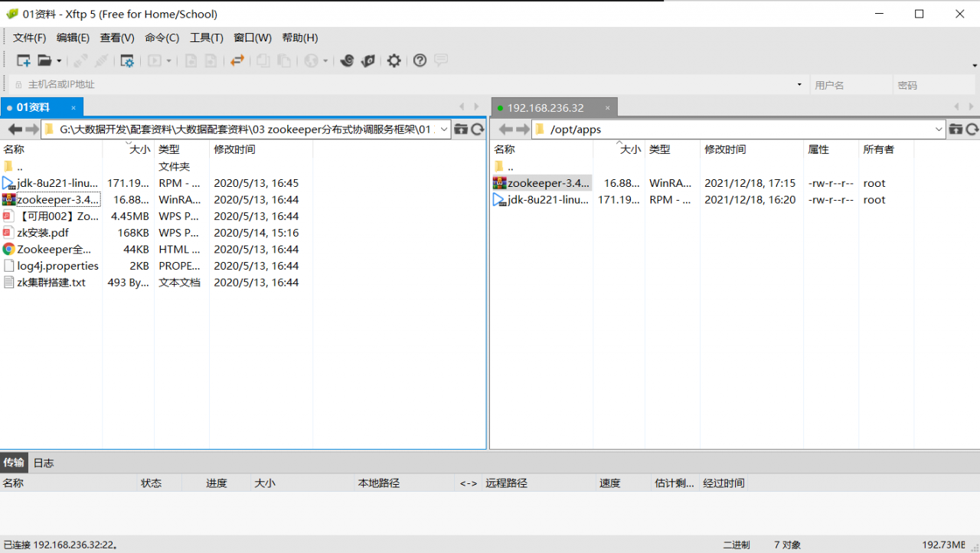Open the 工具(T) menu
The height and width of the screenshot is (553, 980).
point(206,38)
